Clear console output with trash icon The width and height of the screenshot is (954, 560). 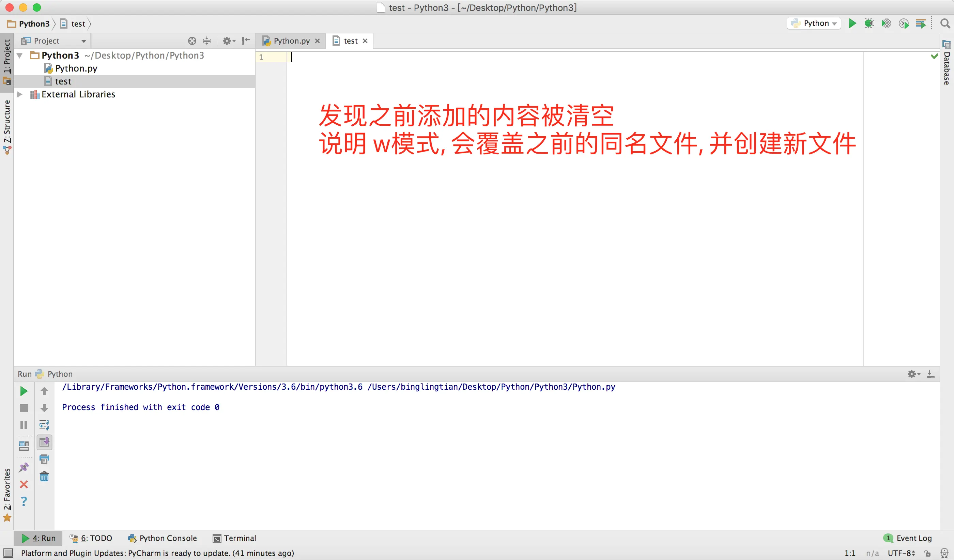pos(44,476)
